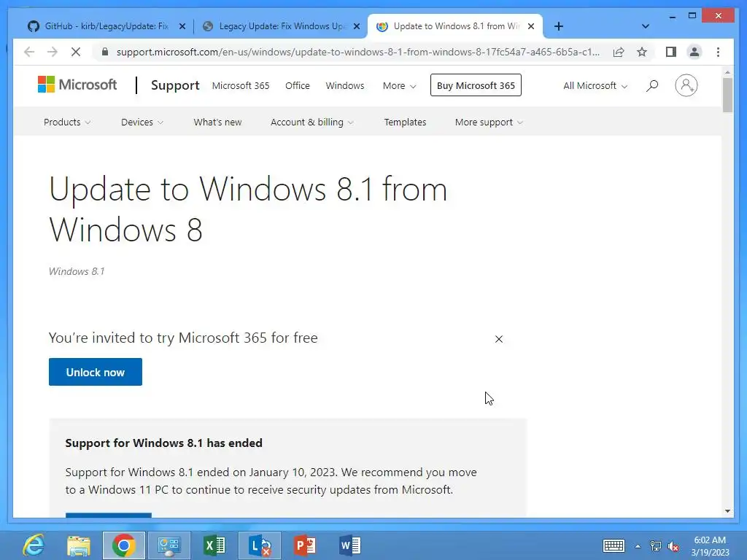
Task: Click the Chrome back arrow button
Action: (x=29, y=52)
